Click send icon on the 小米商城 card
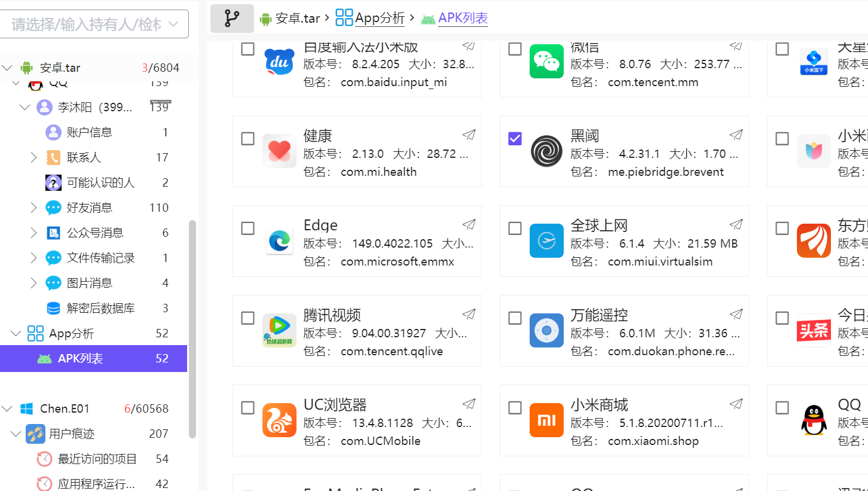 coord(736,404)
